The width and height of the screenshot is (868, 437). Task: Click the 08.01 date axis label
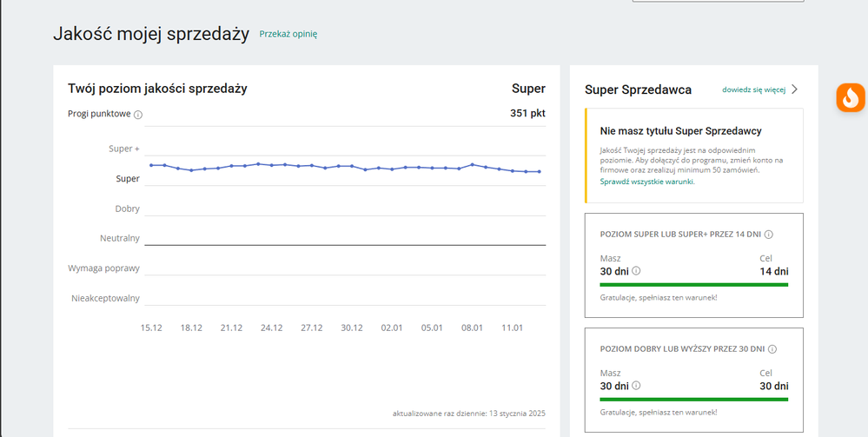(x=472, y=328)
